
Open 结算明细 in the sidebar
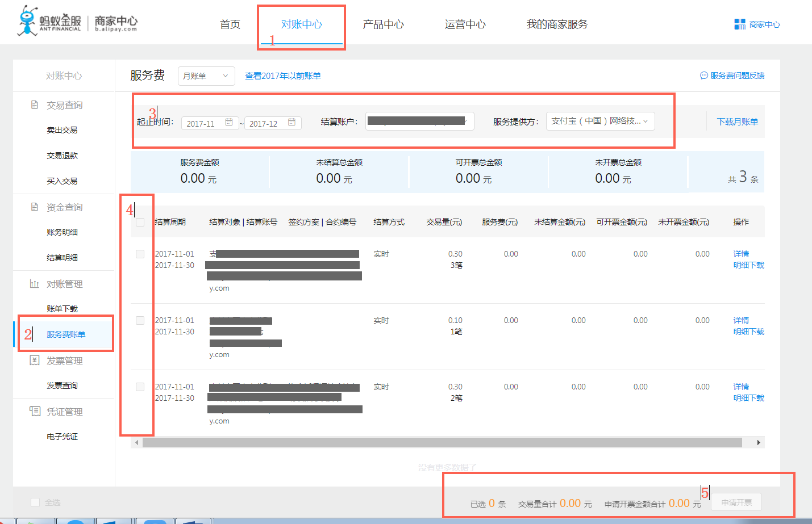62,258
